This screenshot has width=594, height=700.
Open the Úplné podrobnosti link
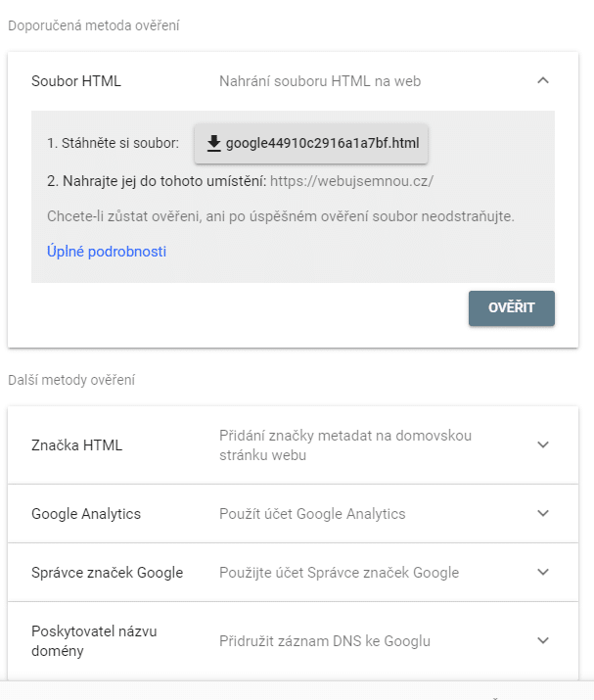click(x=107, y=252)
